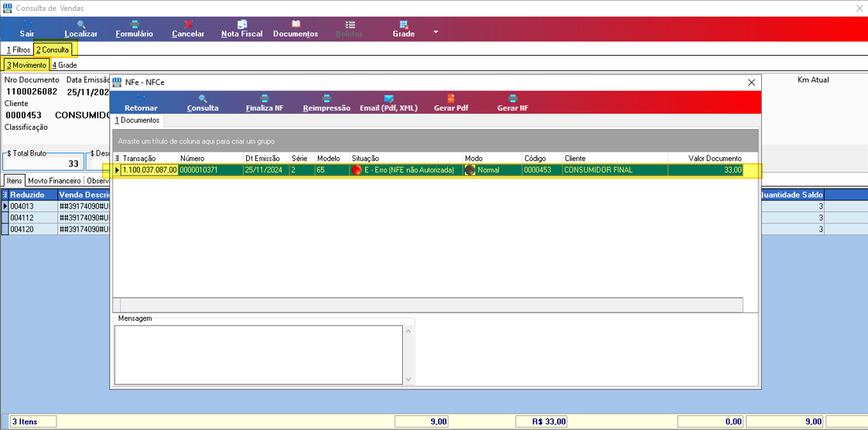Sort by the Código column header
868x430 pixels.
coord(542,159)
